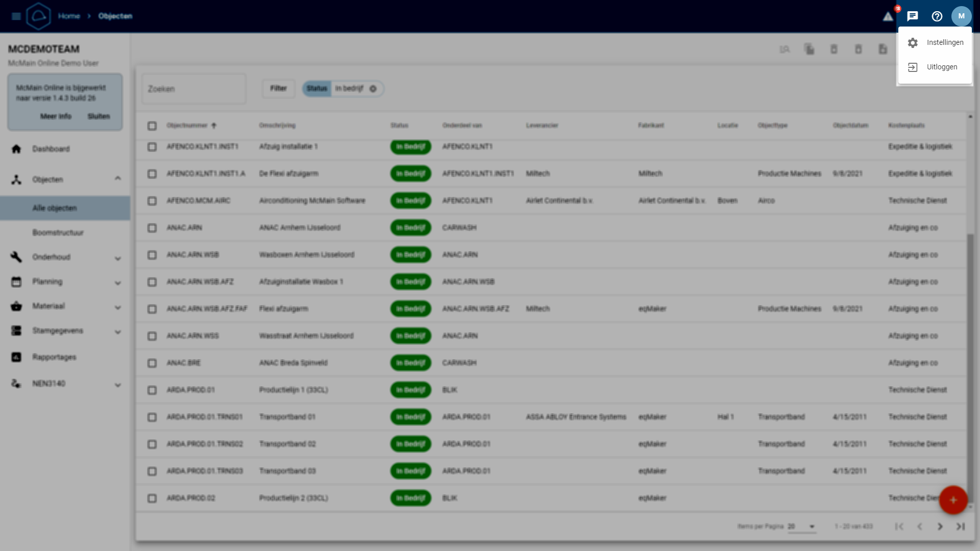Image resolution: width=980 pixels, height=551 pixels.
Task: Open the items per page dropdown
Action: [812, 527]
